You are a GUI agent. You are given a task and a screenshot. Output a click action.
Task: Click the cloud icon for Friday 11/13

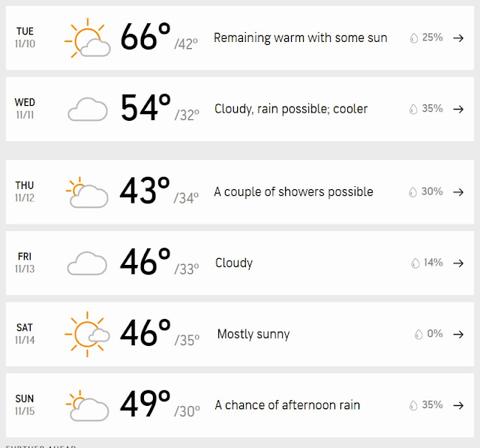(87, 263)
